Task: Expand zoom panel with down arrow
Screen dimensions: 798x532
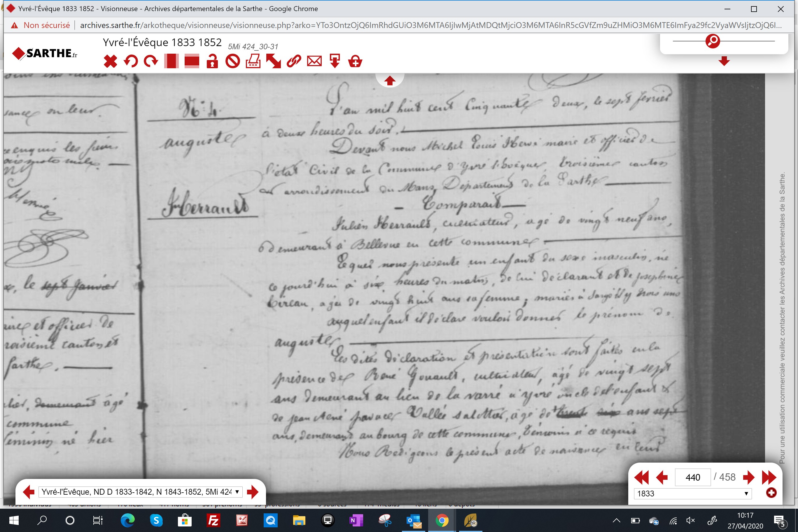Action: pos(724,61)
